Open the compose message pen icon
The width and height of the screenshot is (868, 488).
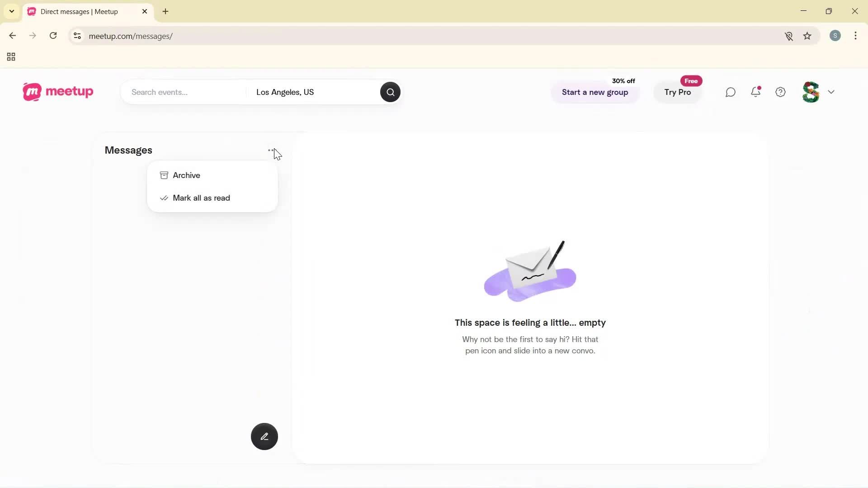click(264, 436)
